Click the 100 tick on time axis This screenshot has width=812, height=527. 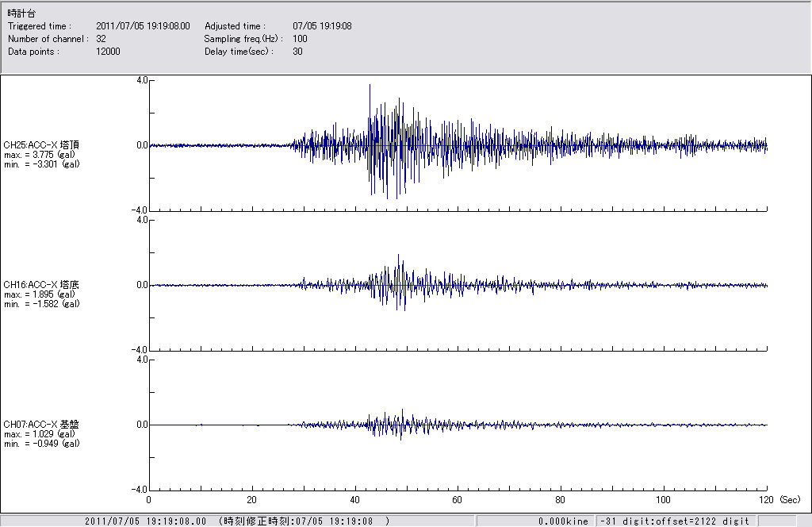tap(664, 501)
